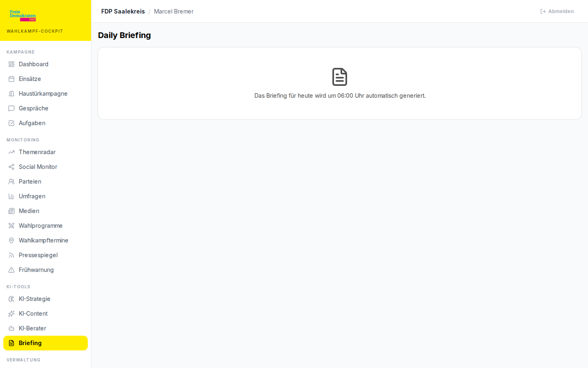The width and height of the screenshot is (588, 368).
Task: Click the Social Monitor share icon
Action: [11, 167]
